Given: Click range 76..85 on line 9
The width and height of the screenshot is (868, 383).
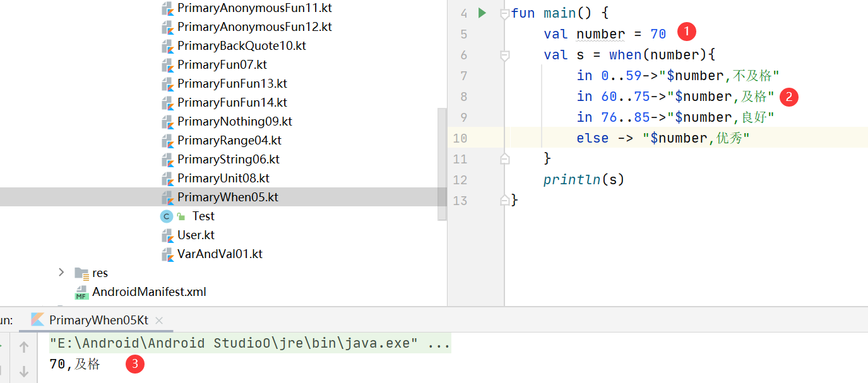Looking at the screenshot, I should 625,117.
